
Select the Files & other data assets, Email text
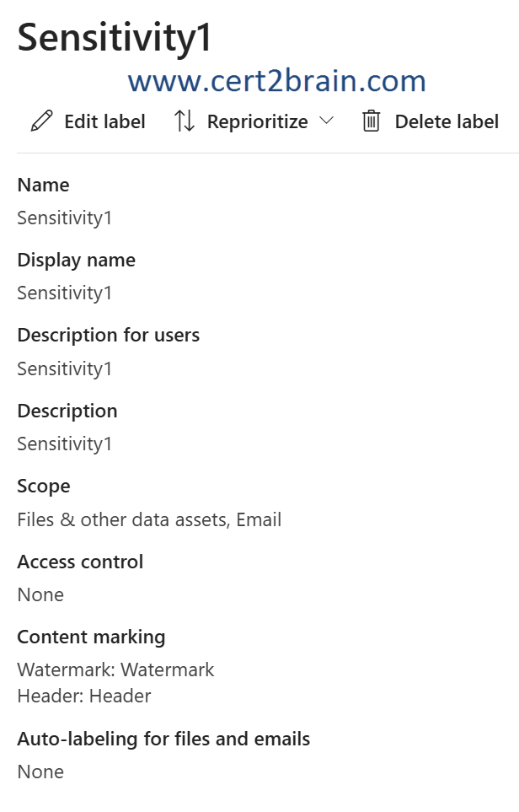[x=149, y=519]
